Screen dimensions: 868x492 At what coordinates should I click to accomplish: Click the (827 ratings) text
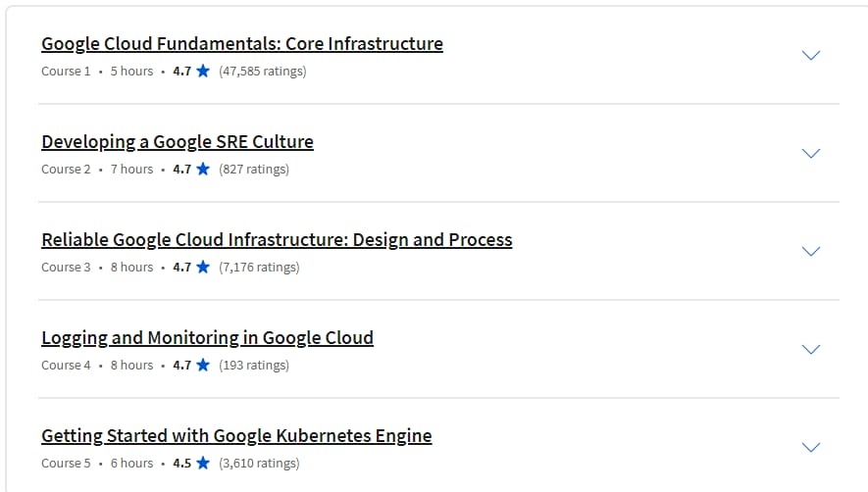253,170
